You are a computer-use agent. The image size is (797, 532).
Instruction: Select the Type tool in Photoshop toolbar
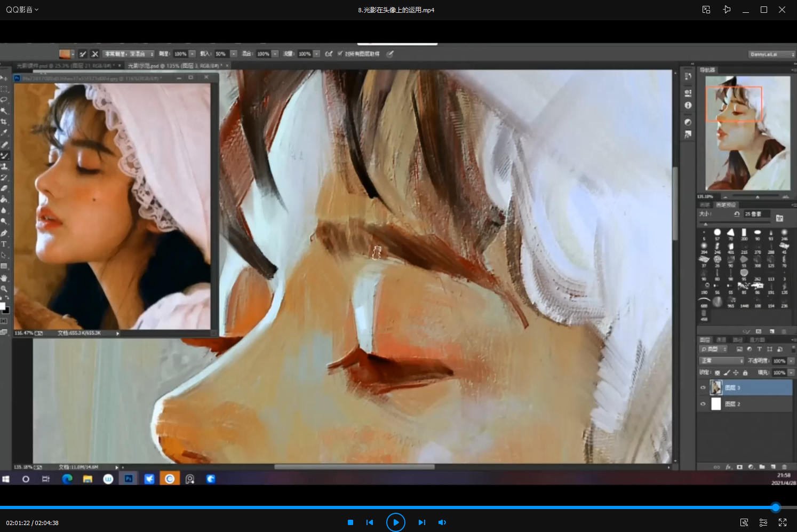click(x=4, y=244)
